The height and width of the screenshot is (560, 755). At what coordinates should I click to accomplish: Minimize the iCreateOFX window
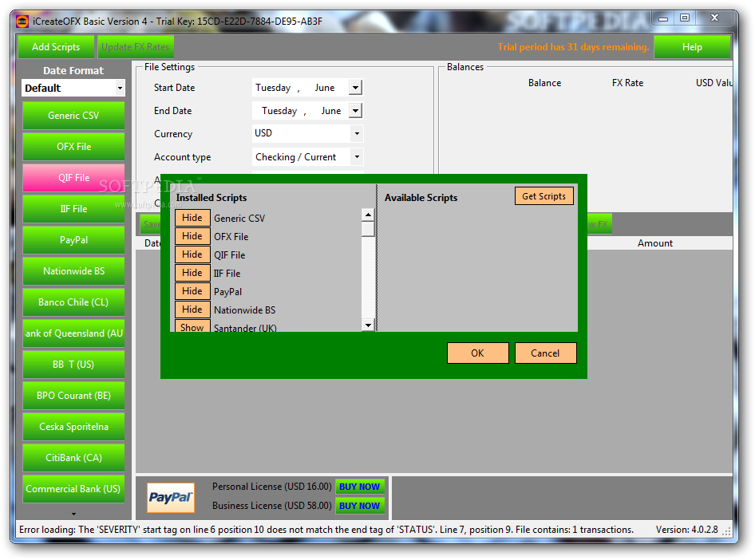[663, 18]
